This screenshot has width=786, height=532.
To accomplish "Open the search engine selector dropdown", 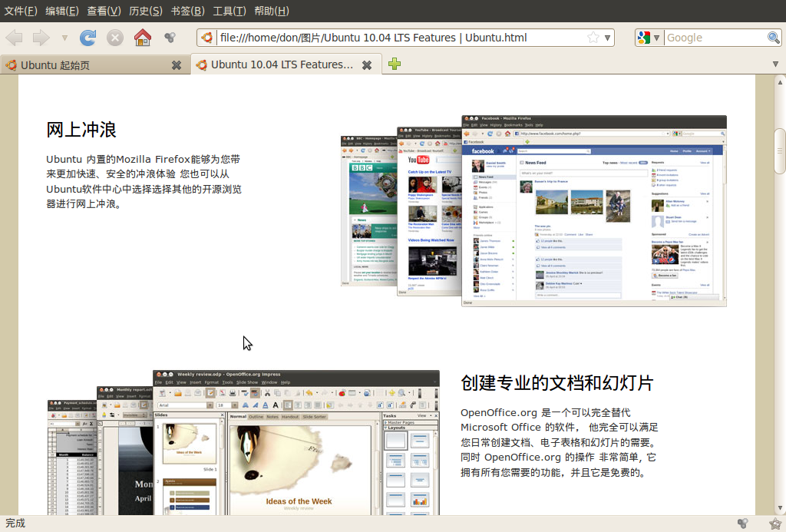I will click(x=649, y=38).
